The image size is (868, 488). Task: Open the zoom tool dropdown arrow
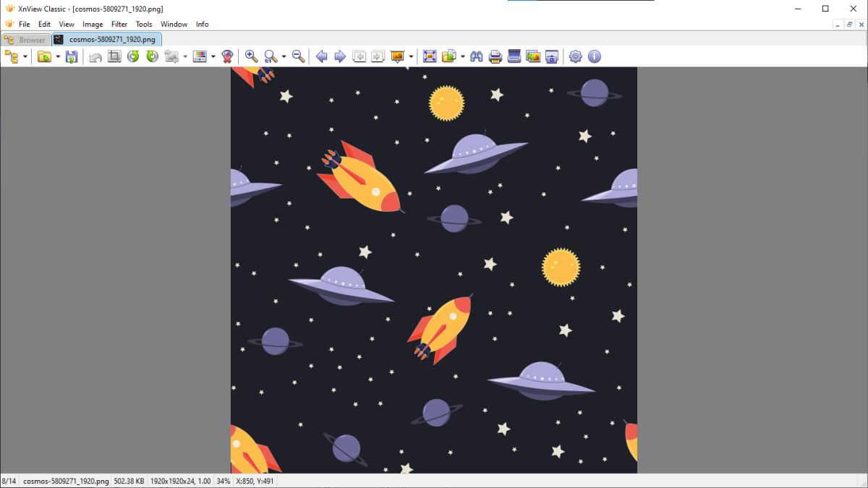(282, 56)
